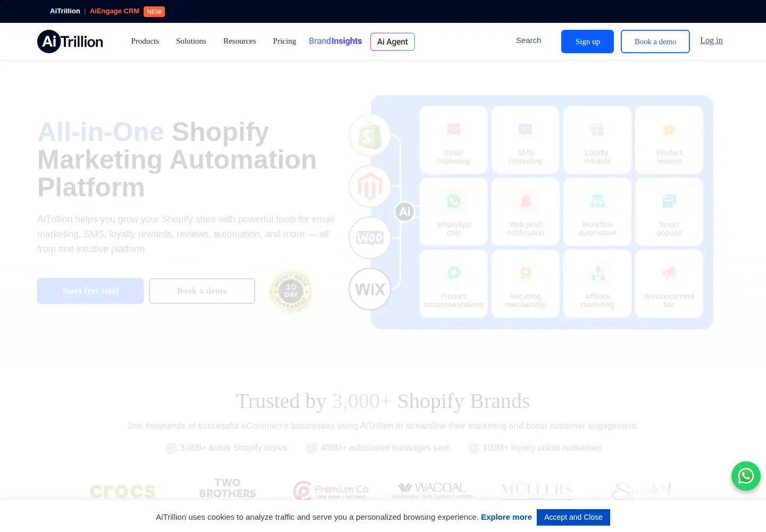766x532 pixels.
Task: Click the Search field in header
Action: 528,40
